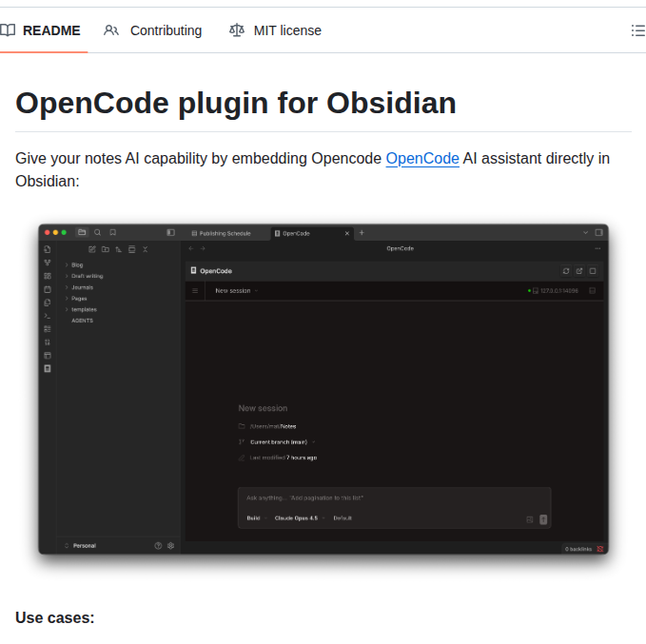The height and width of the screenshot is (644, 646).
Task: Click the help question-mark icon in screenshot
Action: tap(158, 546)
